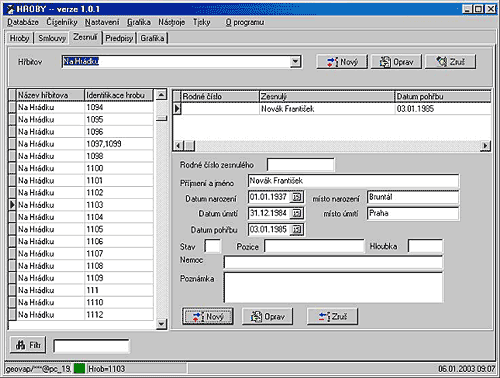Click the top Nový button beside Hřbitov
The image size is (500, 378).
(342, 62)
